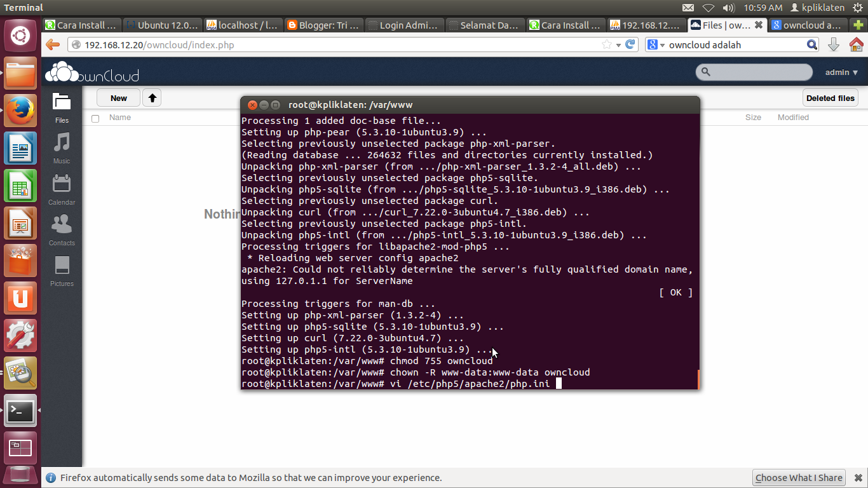Click the ownCloud logo

click(x=92, y=72)
